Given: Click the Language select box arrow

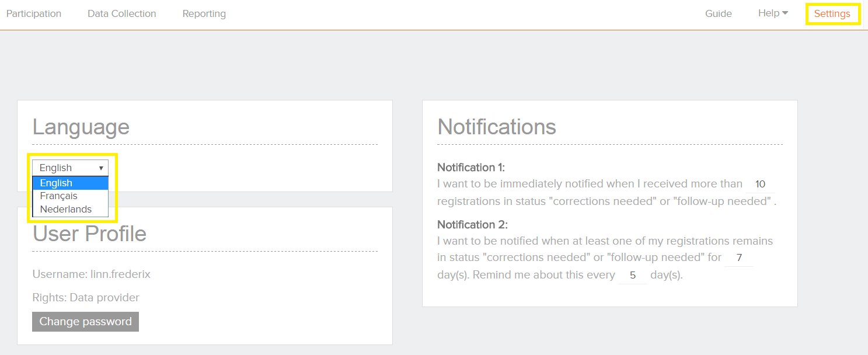Looking at the screenshot, I should (101, 168).
